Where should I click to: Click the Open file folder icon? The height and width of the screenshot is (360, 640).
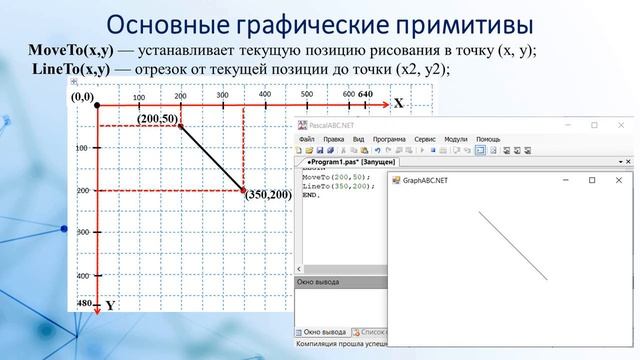click(x=309, y=151)
